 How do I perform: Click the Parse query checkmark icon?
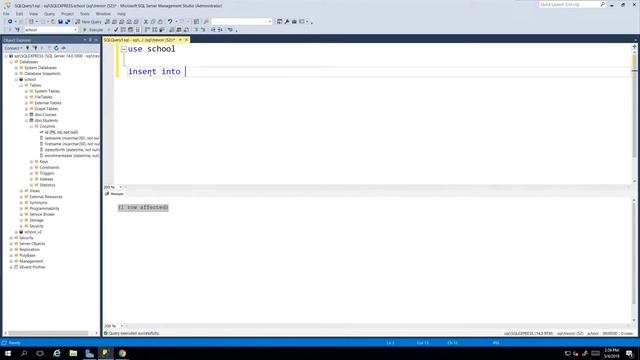point(116,30)
